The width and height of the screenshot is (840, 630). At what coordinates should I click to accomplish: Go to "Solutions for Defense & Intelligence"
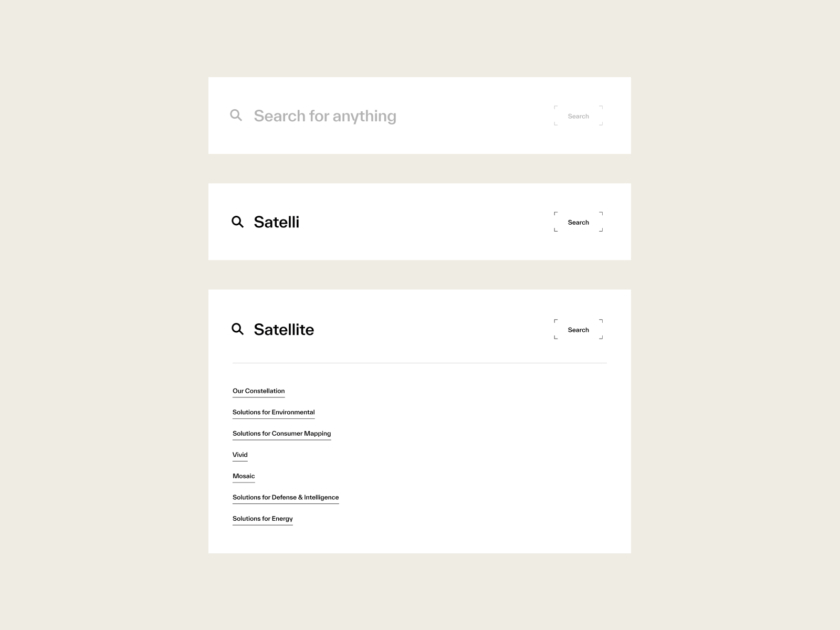(x=286, y=497)
